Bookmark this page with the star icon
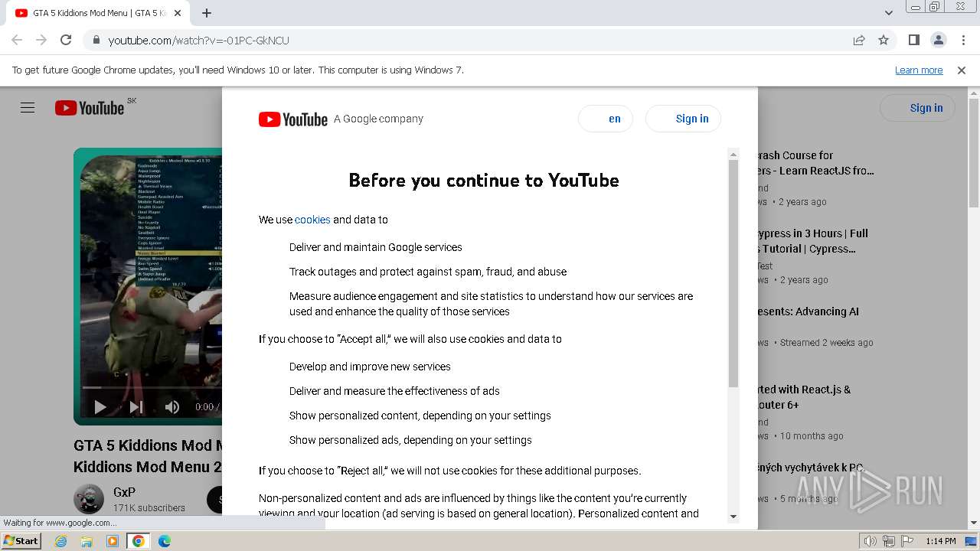This screenshot has height=551, width=980. coord(884,40)
